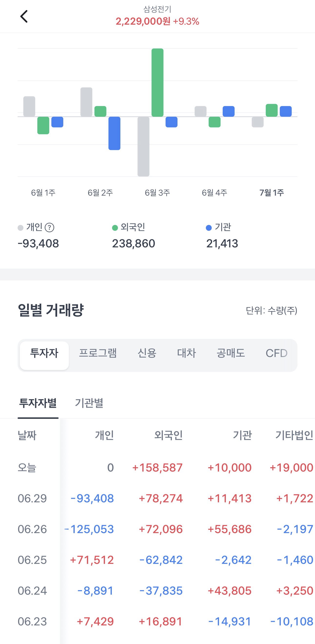The height and width of the screenshot is (644, 315).
Task: Select the 투자자 segment tab
Action: click(44, 355)
